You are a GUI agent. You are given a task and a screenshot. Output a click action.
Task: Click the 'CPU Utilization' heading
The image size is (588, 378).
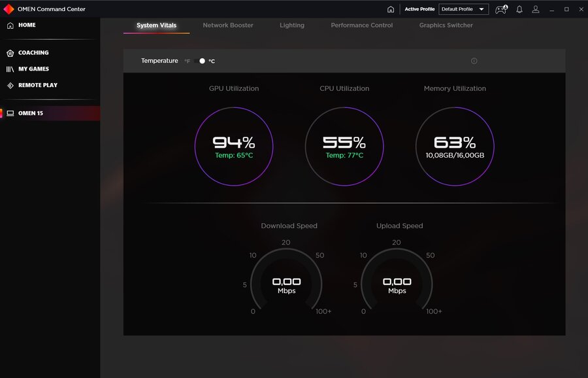[x=344, y=88]
